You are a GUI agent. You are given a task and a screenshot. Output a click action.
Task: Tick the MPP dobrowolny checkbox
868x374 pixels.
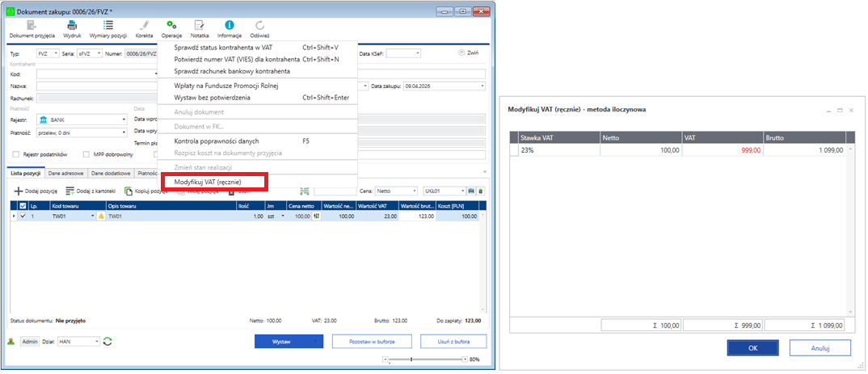click(x=86, y=154)
